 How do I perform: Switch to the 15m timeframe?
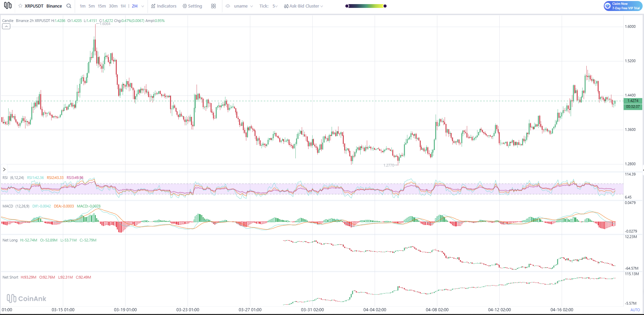102,6
